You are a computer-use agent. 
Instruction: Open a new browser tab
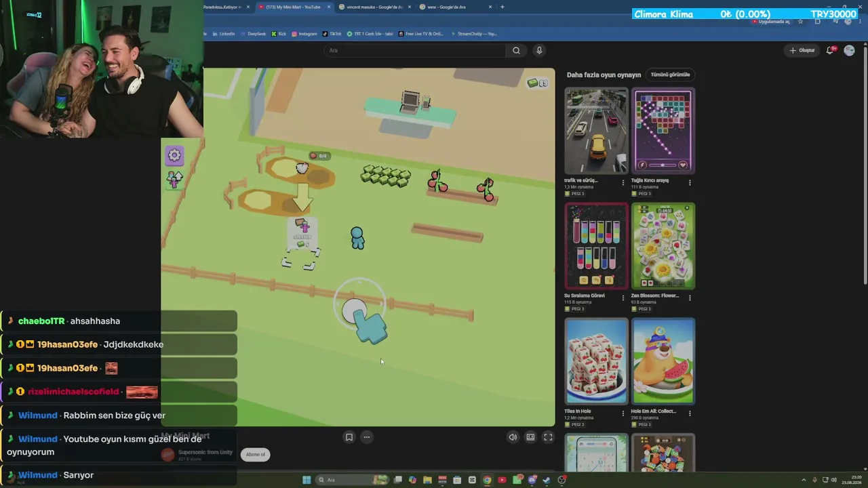pyautogui.click(x=502, y=7)
